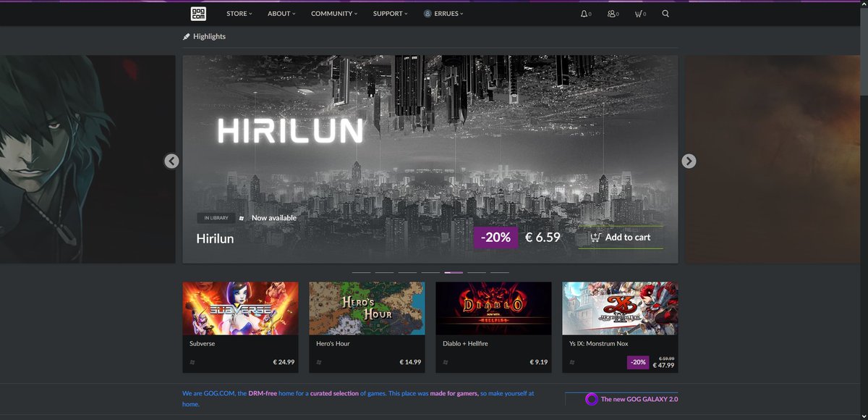The image size is (868, 420).
Task: Click the Diablo + Hellfire title text
Action: [466, 343]
